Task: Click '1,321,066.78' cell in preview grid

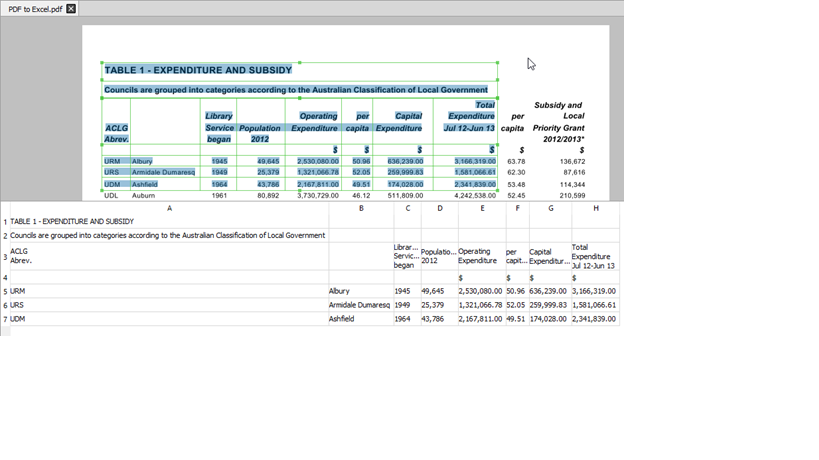Action: tap(482, 305)
